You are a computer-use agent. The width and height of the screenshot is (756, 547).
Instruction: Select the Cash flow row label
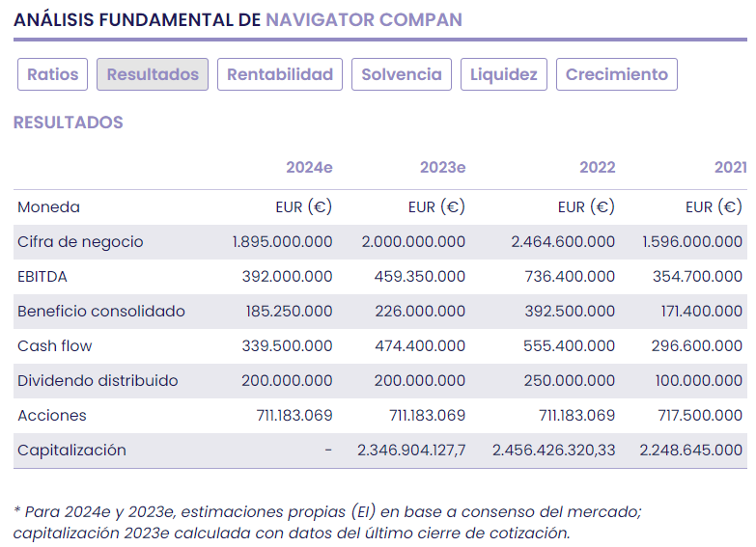55,346
